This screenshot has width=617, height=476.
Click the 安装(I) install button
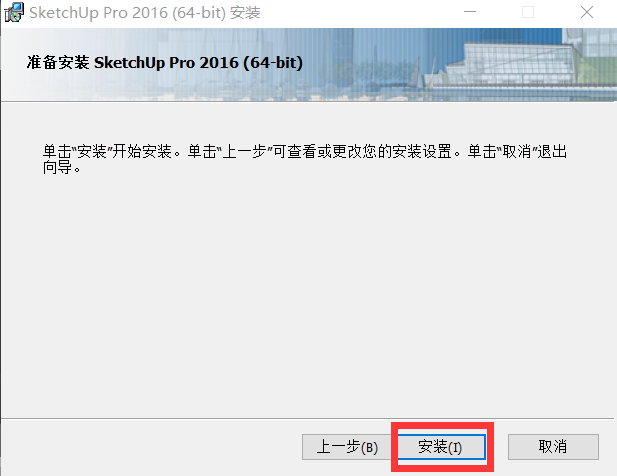(441, 447)
